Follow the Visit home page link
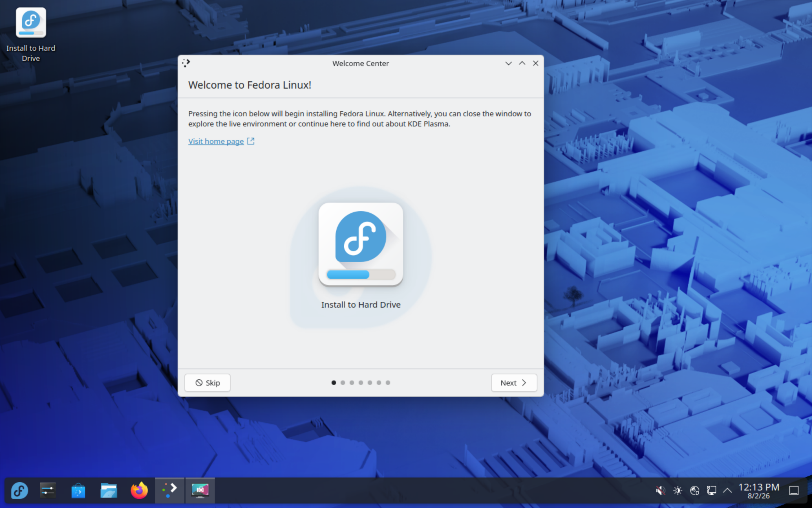Screen dimensions: 812x508 216,141
